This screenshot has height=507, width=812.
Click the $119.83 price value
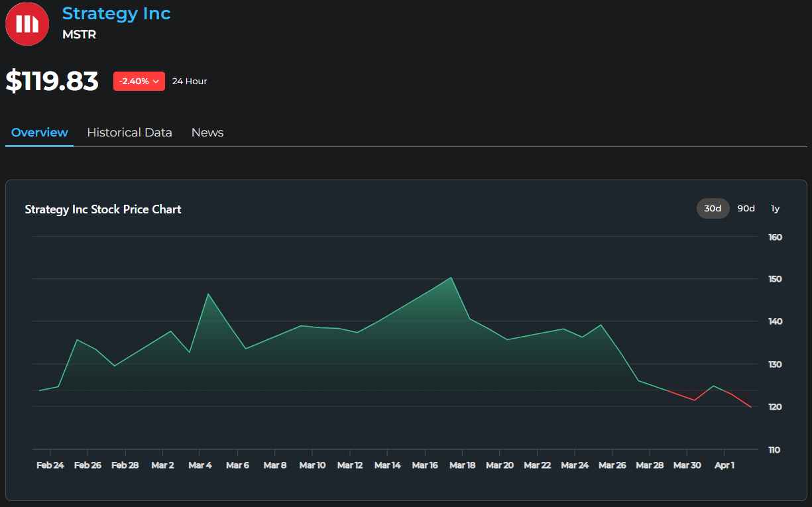point(52,81)
